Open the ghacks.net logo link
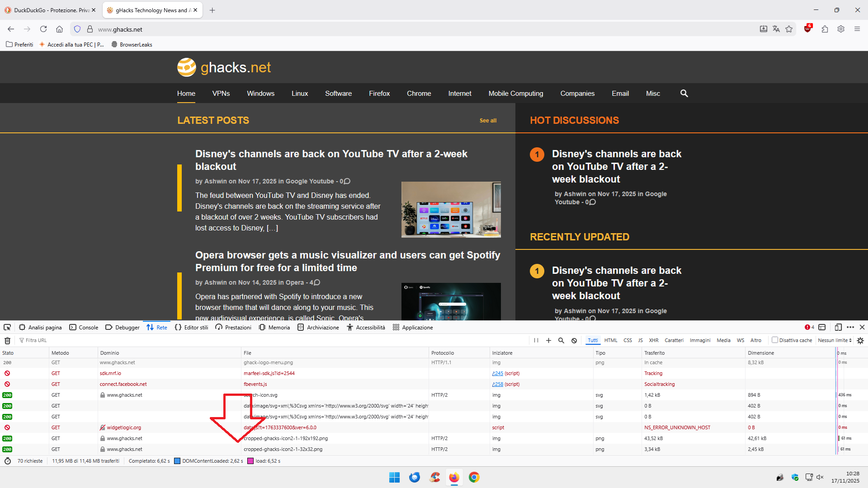This screenshot has height=488, width=868. point(224,67)
